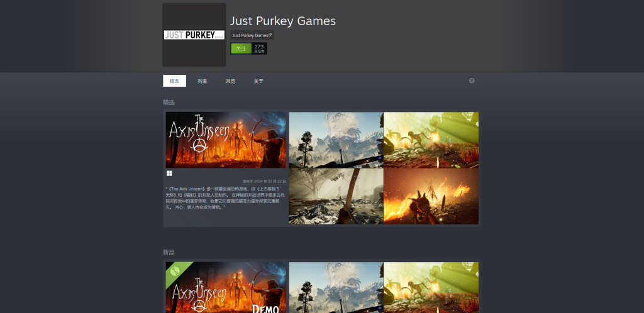This screenshot has height=313, width=644.
Task: Open the 关于 tab
Action: 258,81
